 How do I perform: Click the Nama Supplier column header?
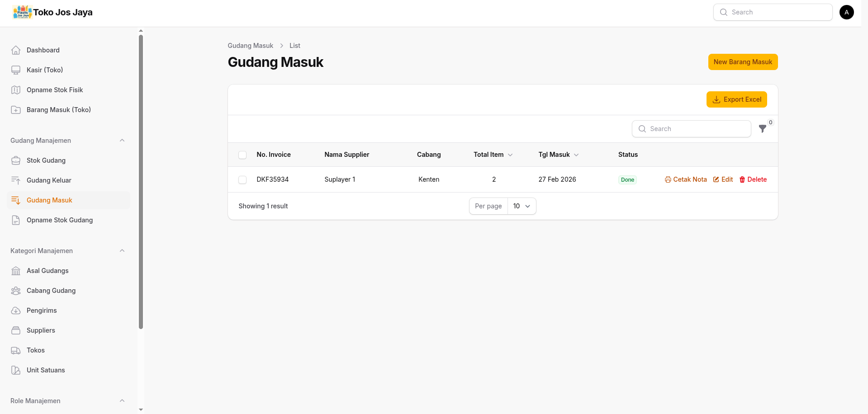[x=347, y=155]
